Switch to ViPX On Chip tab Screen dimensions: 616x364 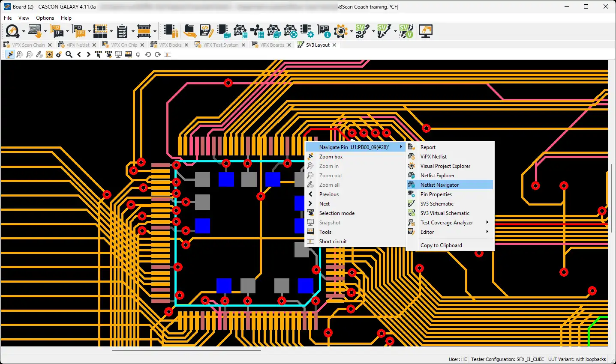coord(124,45)
